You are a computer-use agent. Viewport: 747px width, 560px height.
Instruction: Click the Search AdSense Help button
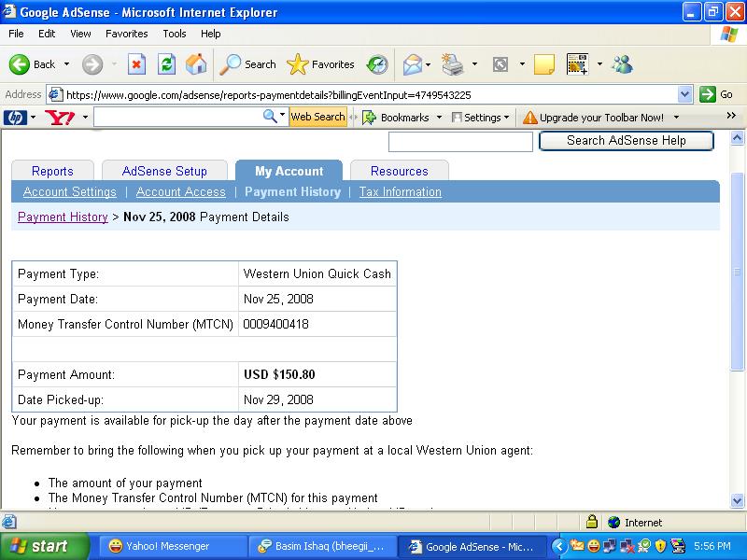(626, 141)
